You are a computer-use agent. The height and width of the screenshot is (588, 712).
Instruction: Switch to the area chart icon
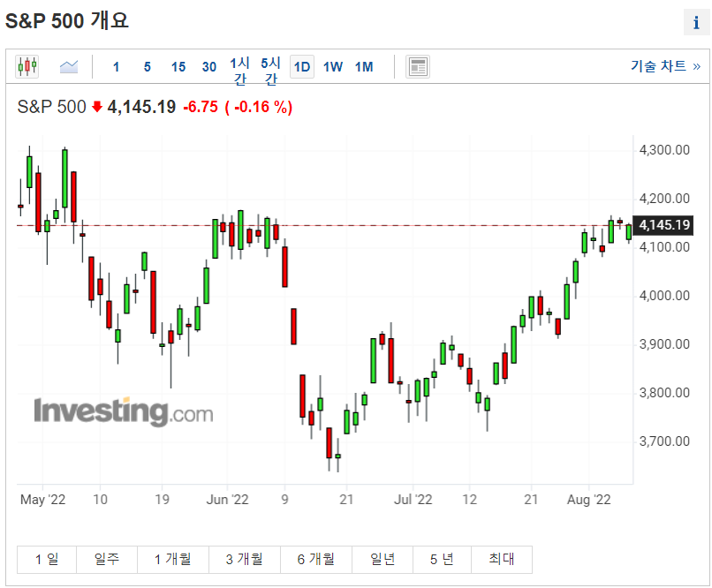[x=69, y=67]
